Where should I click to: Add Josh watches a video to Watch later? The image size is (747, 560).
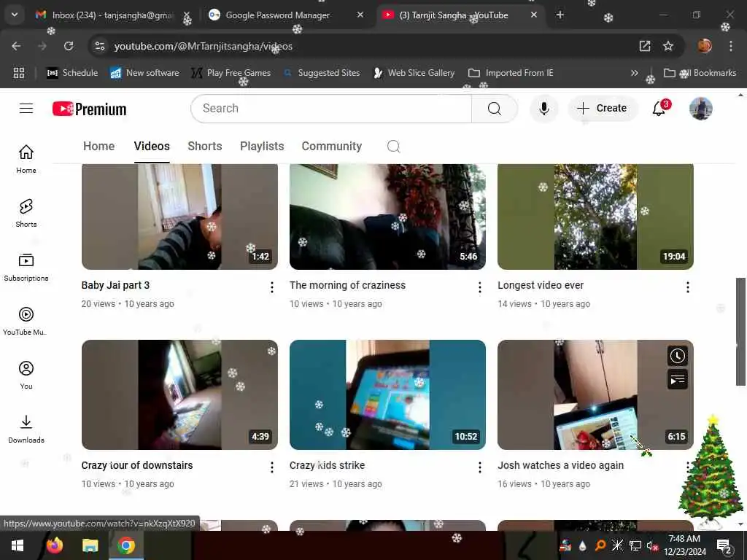[x=677, y=356]
